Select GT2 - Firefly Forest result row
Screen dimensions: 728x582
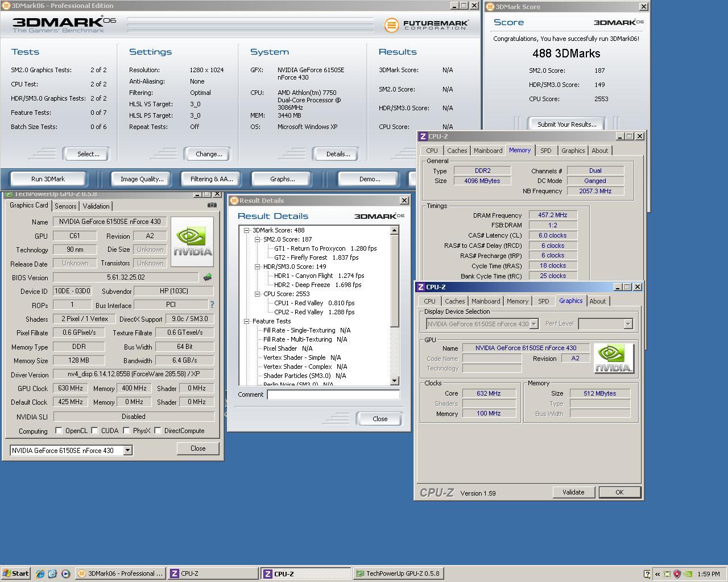(316, 257)
